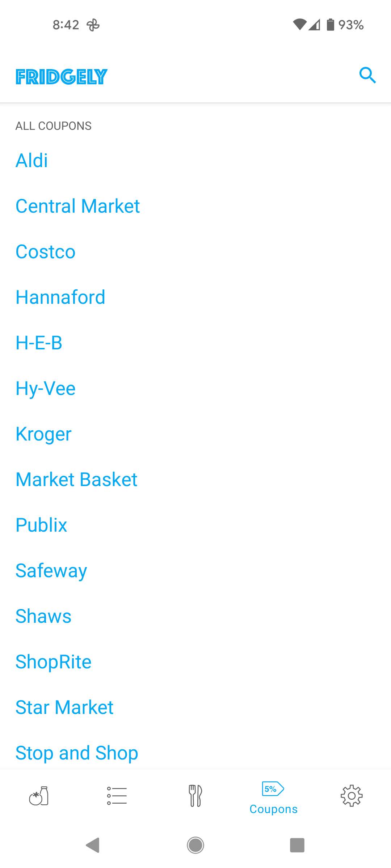Open the recipes fork and knife tab

[x=195, y=796]
